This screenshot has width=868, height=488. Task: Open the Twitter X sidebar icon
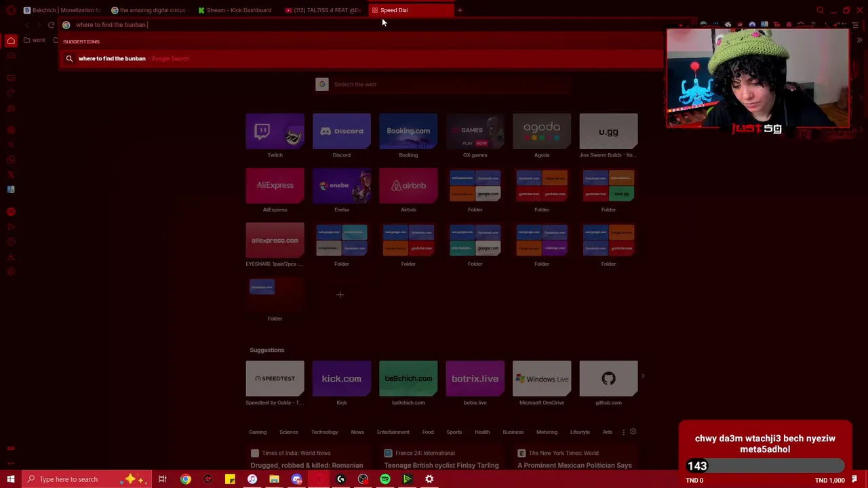click(11, 175)
